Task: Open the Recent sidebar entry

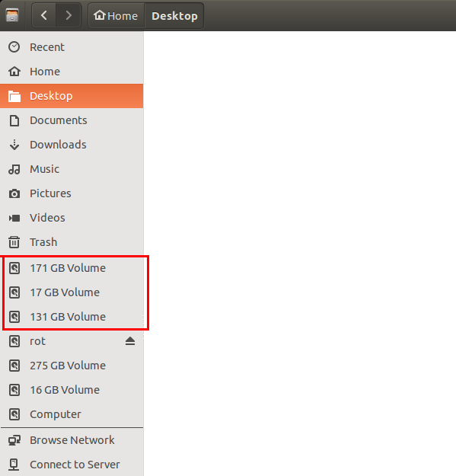Action: click(x=72, y=47)
